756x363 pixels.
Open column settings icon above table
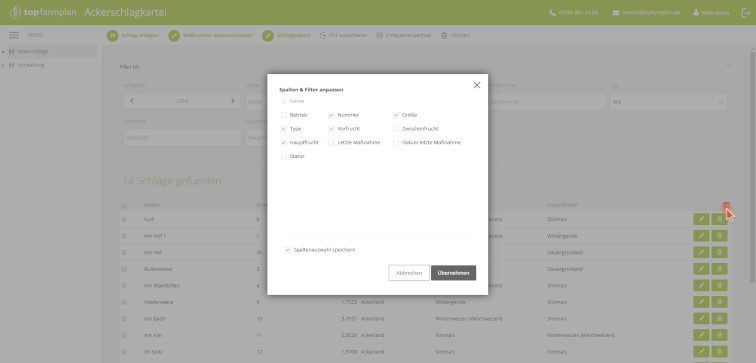[726, 206]
